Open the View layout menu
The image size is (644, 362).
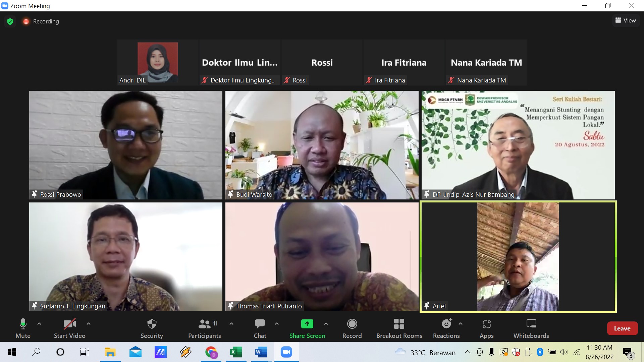626,20
